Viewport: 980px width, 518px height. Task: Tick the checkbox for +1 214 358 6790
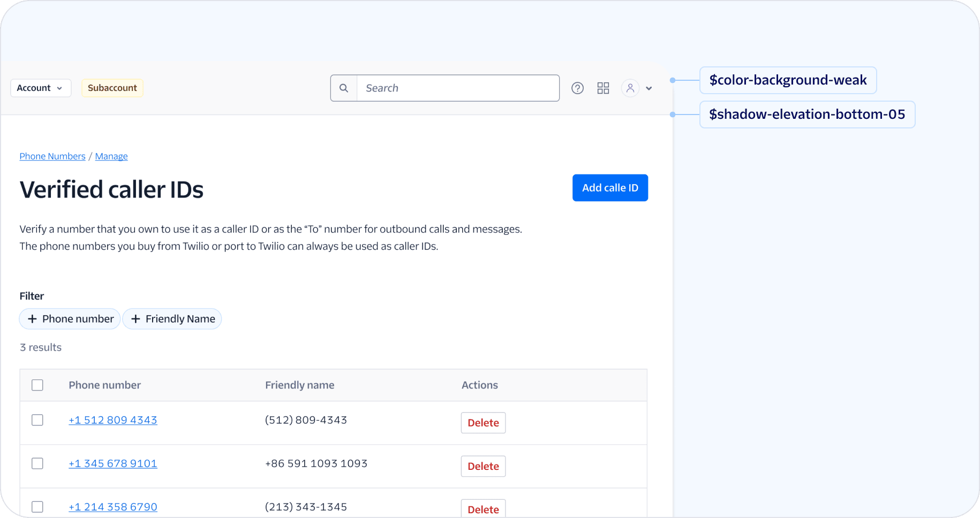pyautogui.click(x=37, y=507)
